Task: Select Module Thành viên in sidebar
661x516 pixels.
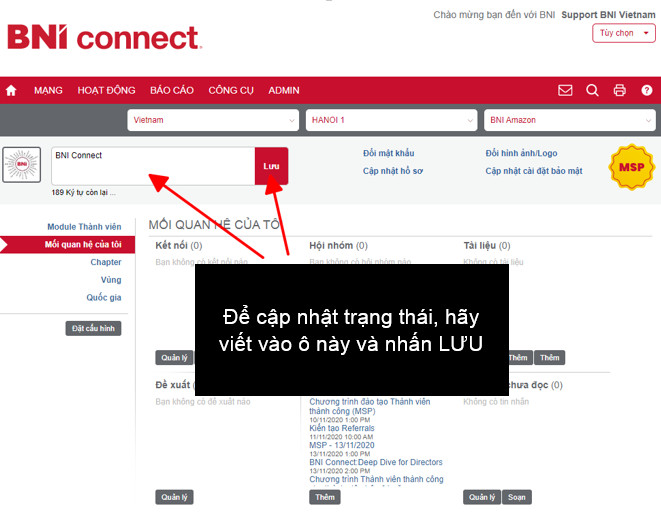Action: pos(84,227)
